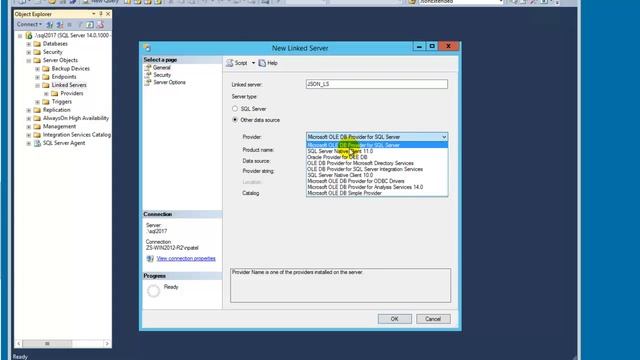
Task: Click the OK button
Action: 394,319
